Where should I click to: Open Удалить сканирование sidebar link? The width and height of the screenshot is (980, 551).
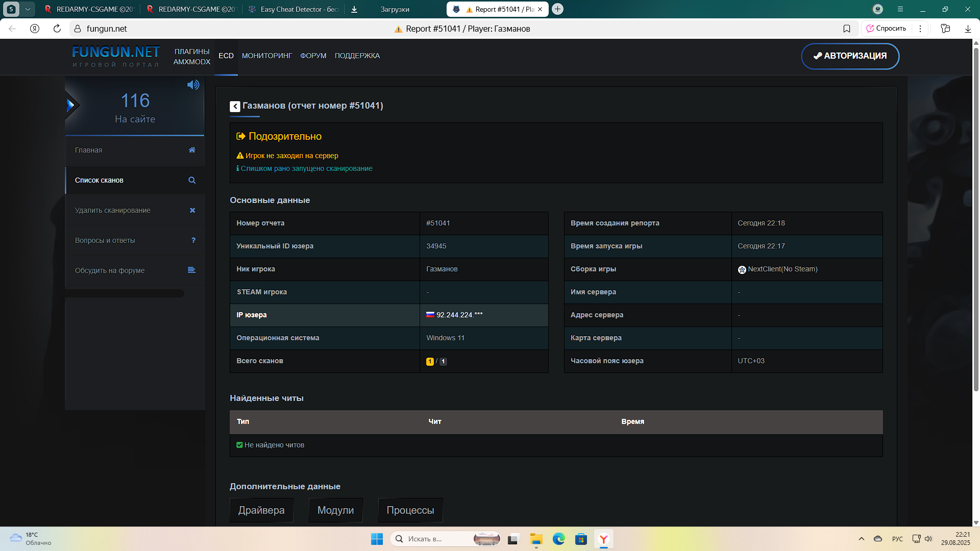coord(135,210)
